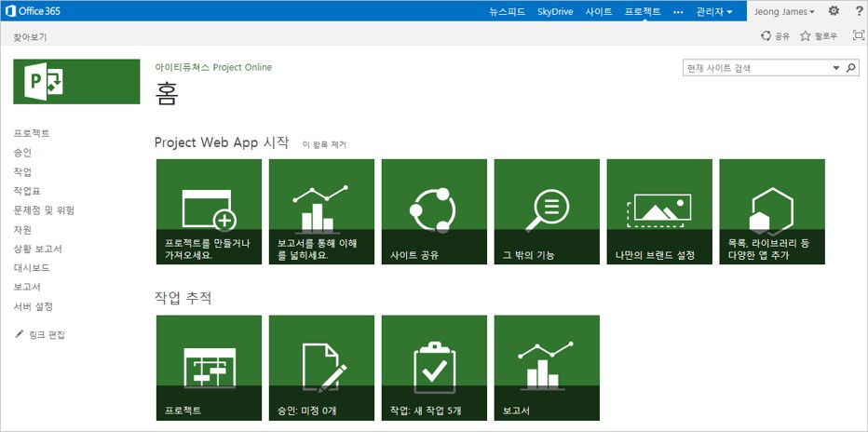Viewport: 868px width, 432px height.
Task: Open the Jeong James user menu
Action: pyautogui.click(x=784, y=11)
